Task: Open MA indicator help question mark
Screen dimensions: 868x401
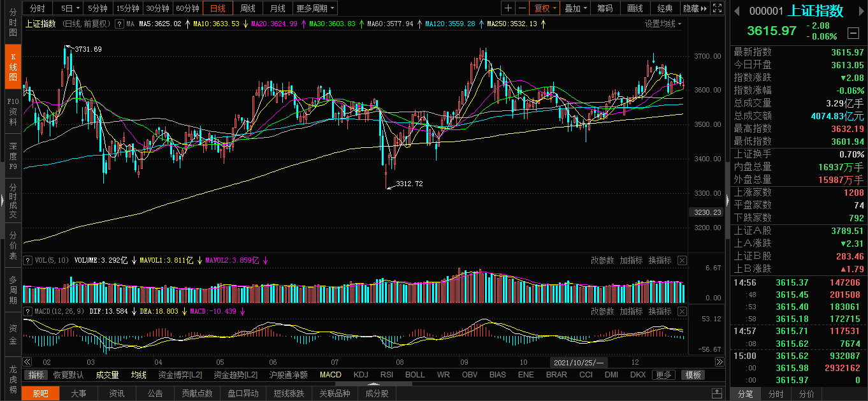Action: pyautogui.click(x=119, y=24)
